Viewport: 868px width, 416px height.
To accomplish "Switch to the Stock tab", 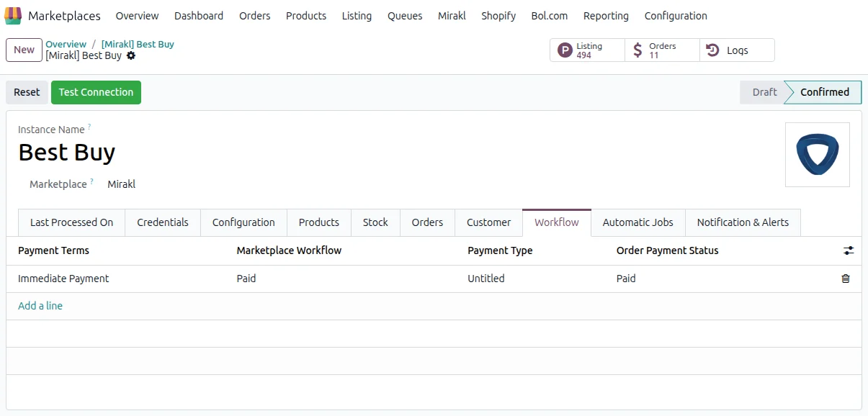I will (375, 222).
